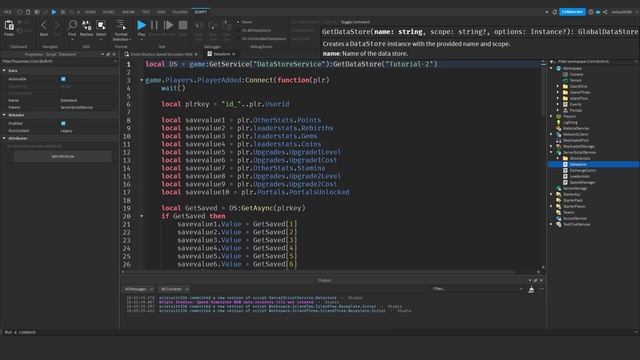The height and width of the screenshot is (360, 640).
Task: Switch to the AVATAR ribbon tab
Action: coord(128,12)
